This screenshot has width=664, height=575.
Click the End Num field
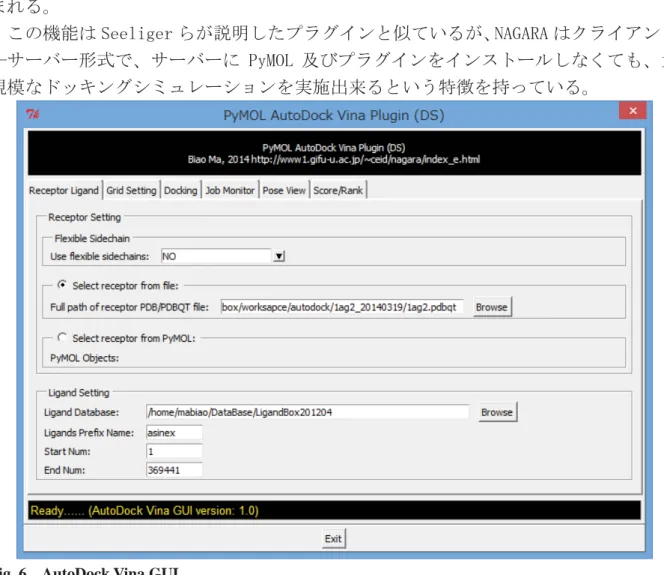click(174, 470)
